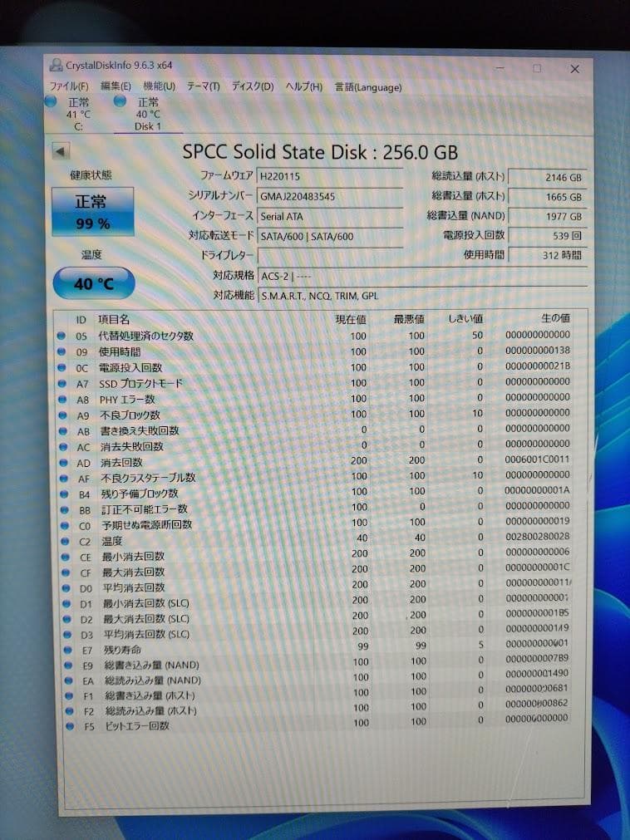Click the 項目名 column header

pyautogui.click(x=114, y=319)
